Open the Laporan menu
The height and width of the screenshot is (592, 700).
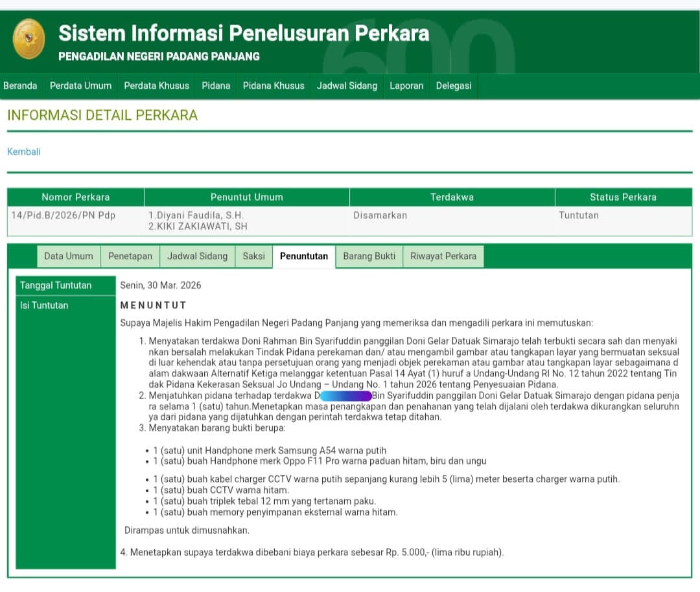pos(406,85)
